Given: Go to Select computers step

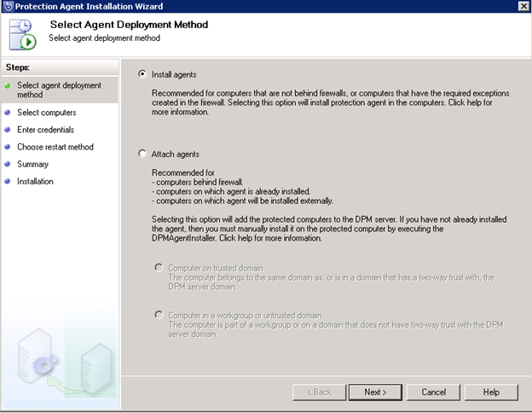Looking at the screenshot, I should (x=47, y=113).
